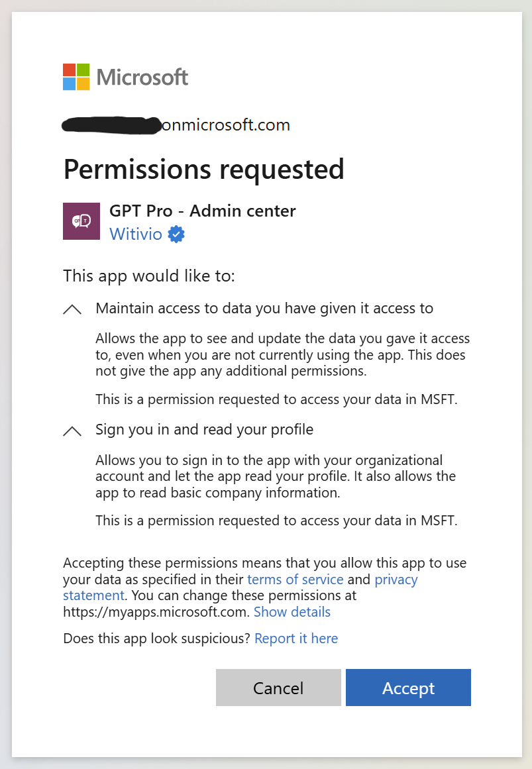Collapse the 'Maintain access to data' permission

coord(72,308)
